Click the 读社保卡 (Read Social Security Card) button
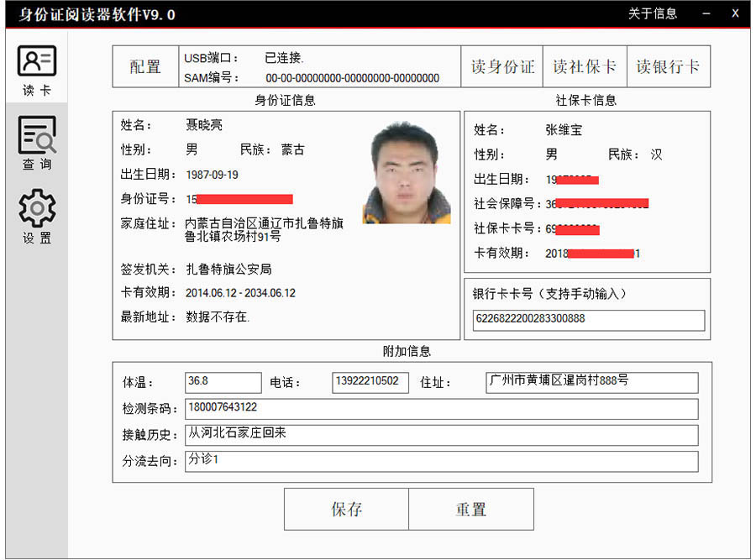 [585, 66]
